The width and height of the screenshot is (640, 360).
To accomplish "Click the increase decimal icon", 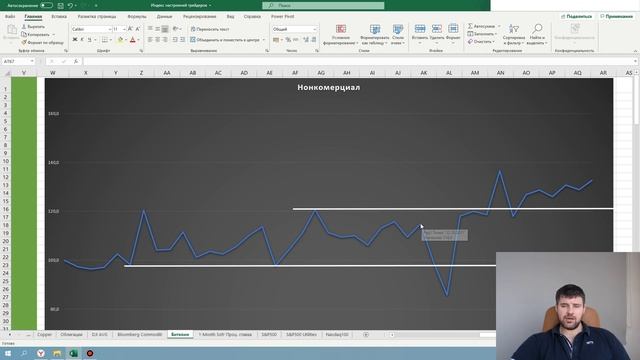I will [x=306, y=40].
